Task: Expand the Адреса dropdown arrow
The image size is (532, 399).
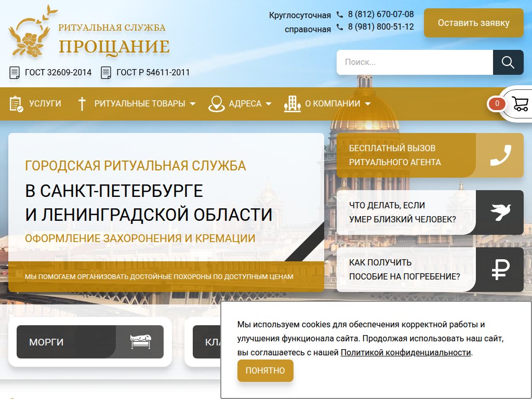Action: tap(269, 104)
